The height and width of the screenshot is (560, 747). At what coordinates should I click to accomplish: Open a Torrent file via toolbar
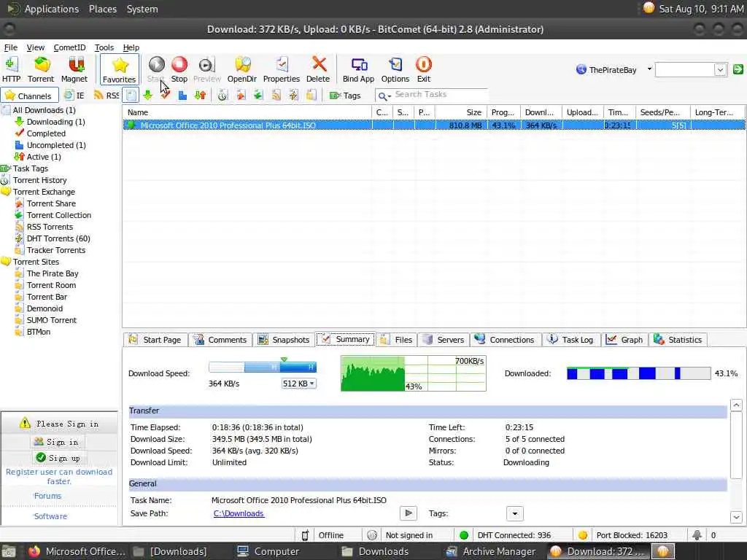pos(41,69)
